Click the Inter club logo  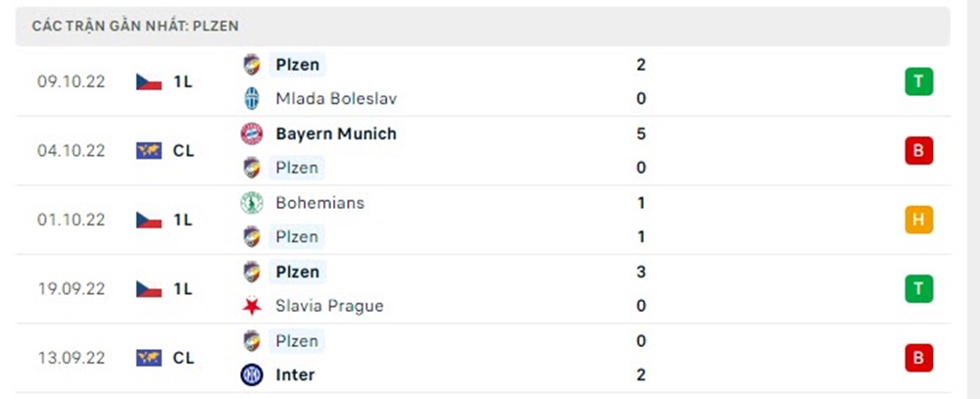pos(252,374)
